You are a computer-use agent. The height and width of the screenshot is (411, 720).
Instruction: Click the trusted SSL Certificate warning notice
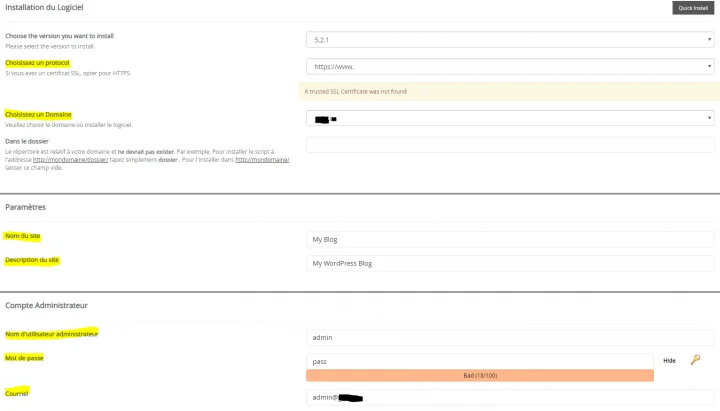coord(510,92)
